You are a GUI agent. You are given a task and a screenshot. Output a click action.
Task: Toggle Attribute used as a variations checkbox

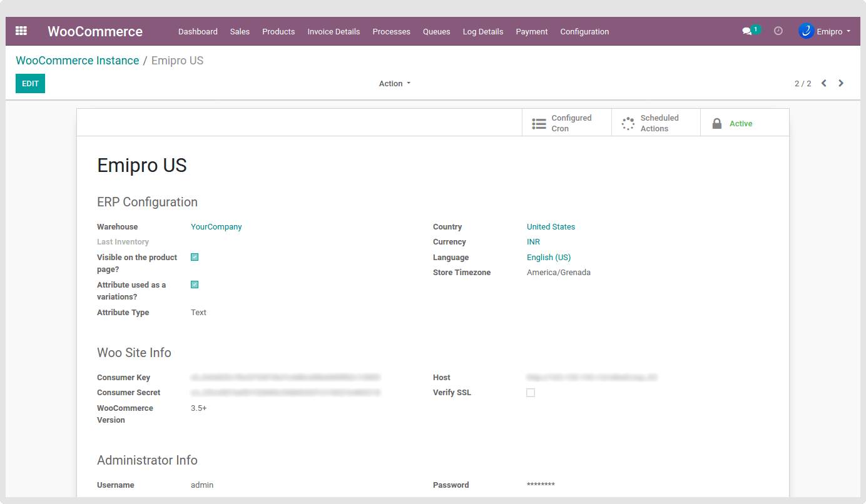(x=195, y=285)
